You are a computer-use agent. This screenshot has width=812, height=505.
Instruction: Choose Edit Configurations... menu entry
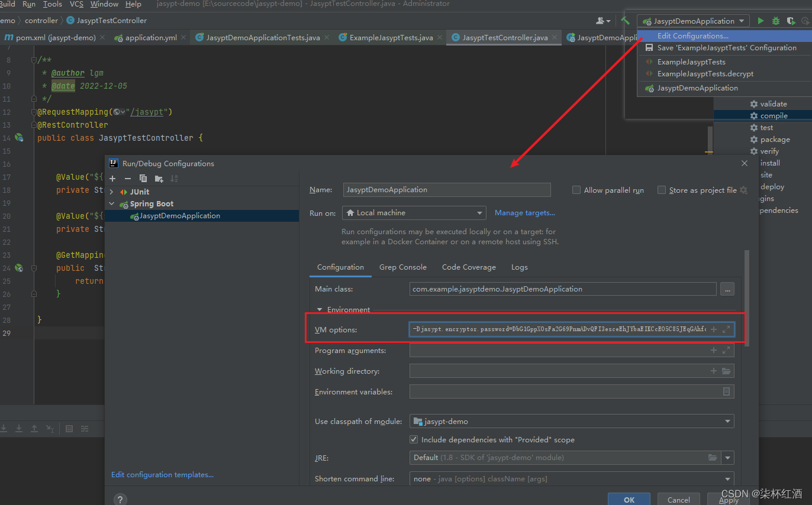692,36
